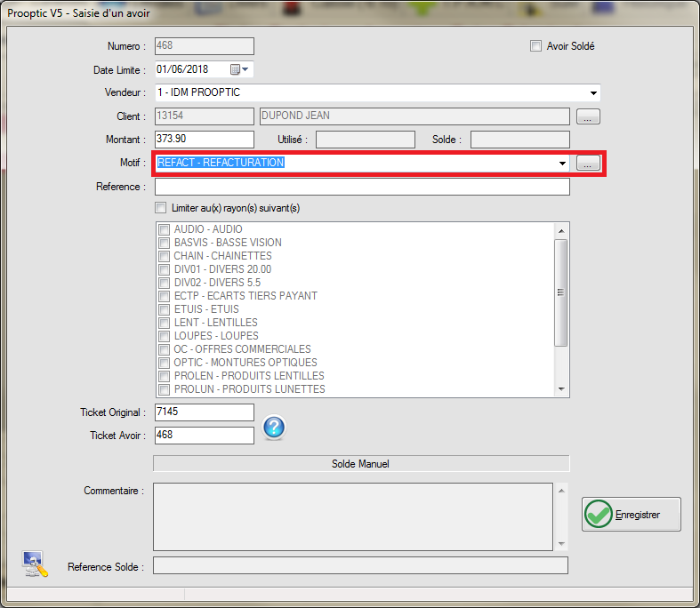The image size is (700, 608).
Task: Expand the Vendeur dropdown arrow
Action: tap(593, 92)
